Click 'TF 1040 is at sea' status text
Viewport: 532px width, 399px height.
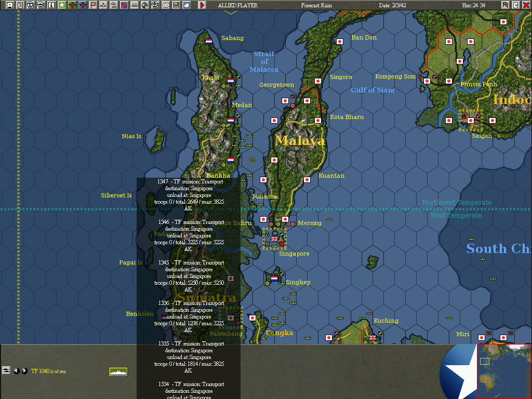[48, 371]
